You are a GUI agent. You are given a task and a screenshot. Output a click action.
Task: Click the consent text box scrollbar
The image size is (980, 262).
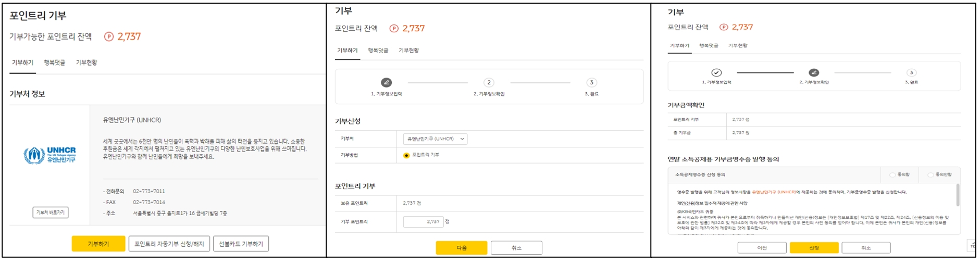[x=958, y=195]
